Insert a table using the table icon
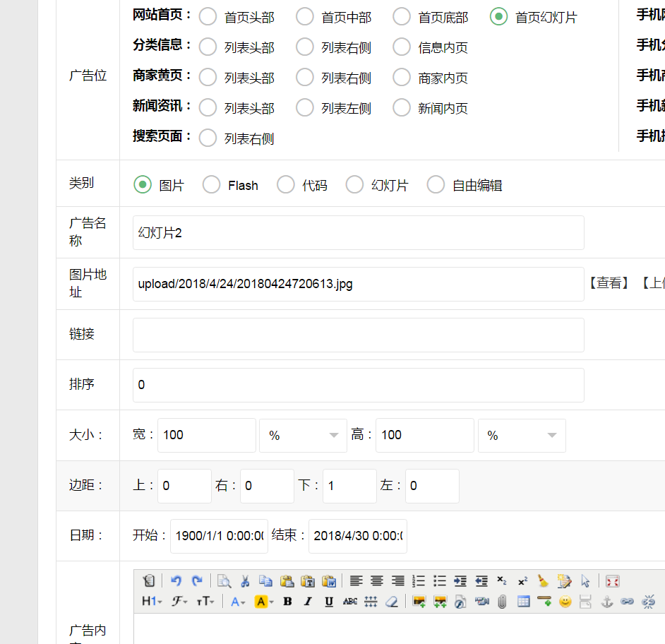665x644 pixels. [x=523, y=602]
